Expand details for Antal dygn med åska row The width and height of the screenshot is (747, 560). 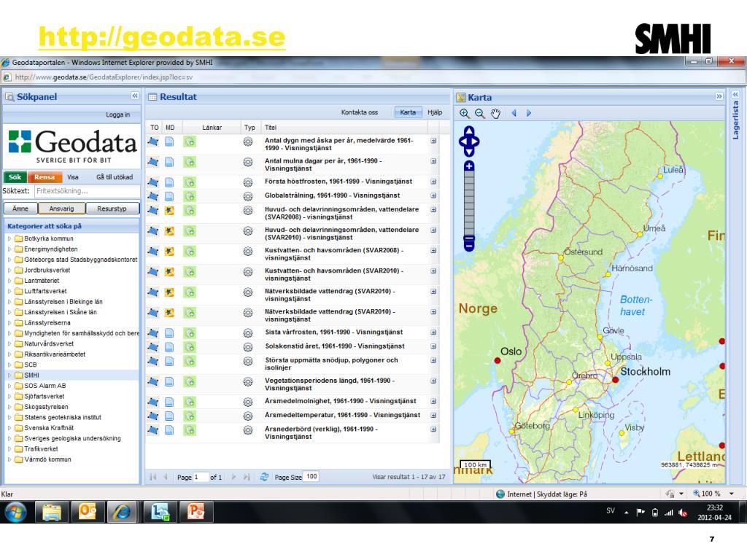point(433,141)
